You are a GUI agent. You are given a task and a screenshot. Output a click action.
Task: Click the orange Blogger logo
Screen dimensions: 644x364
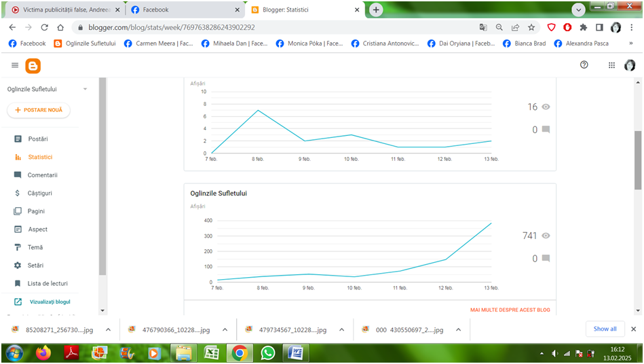[33, 66]
